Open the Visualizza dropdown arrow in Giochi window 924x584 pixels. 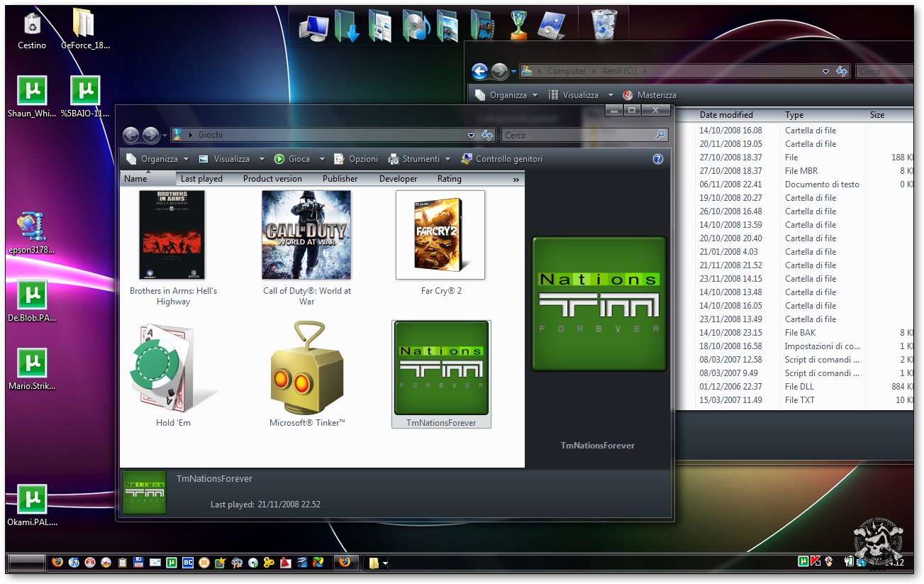click(x=262, y=159)
